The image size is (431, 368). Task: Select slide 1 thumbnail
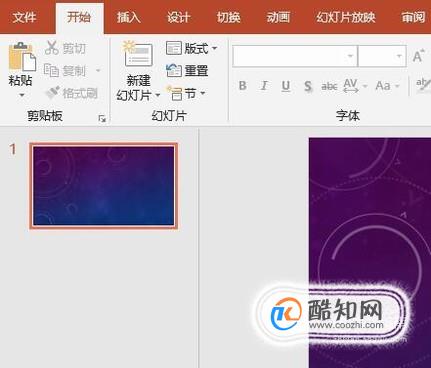tap(103, 186)
